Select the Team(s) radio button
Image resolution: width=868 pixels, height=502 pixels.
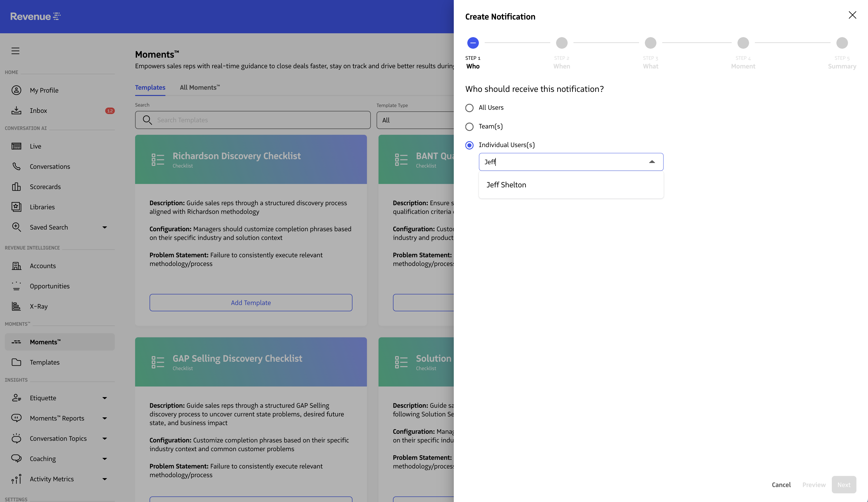(469, 126)
